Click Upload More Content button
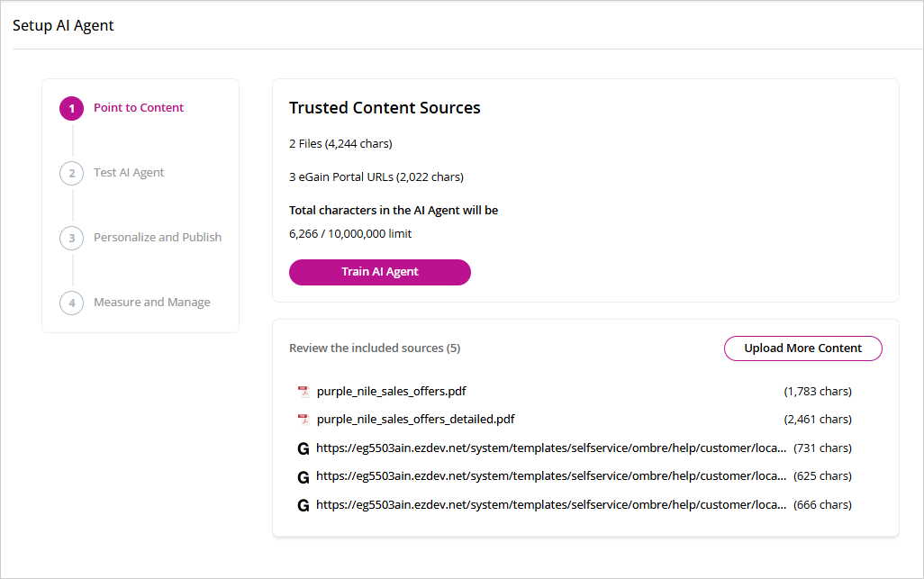 point(802,348)
